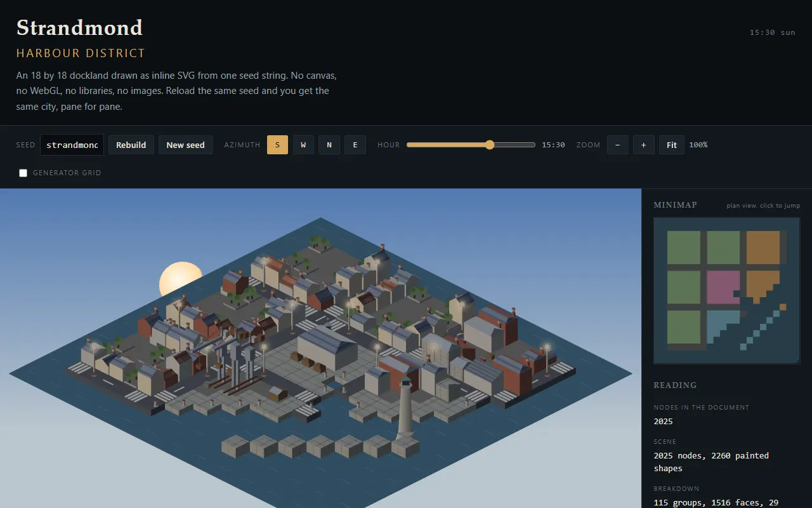Click the "15:30" hour readout
This screenshot has width=812, height=508.
553,145
